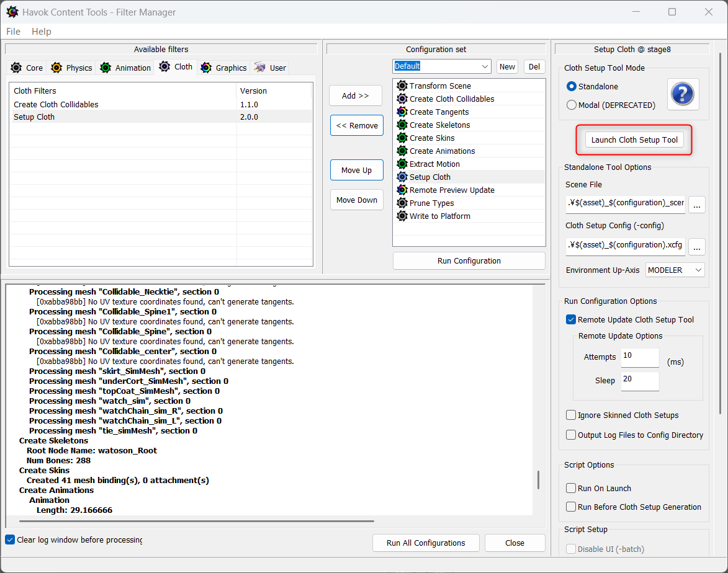Viewport: 728px width, 573px height.
Task: Open help via the blue question mark icon
Action: click(x=683, y=94)
